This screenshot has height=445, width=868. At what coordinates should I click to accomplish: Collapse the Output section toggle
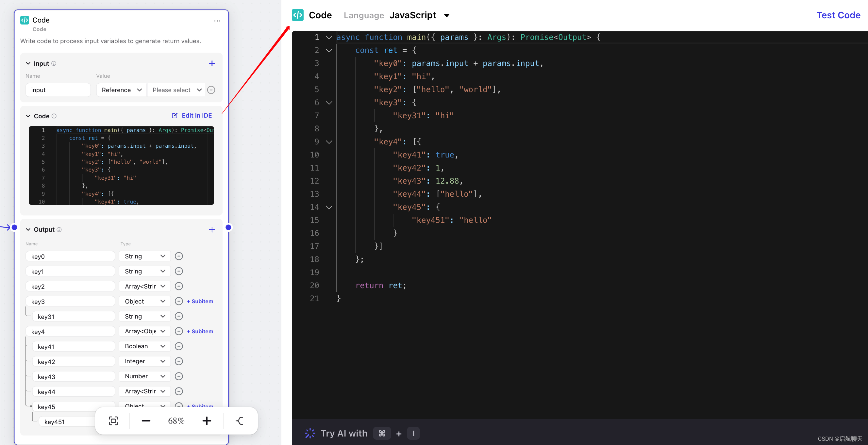point(28,229)
